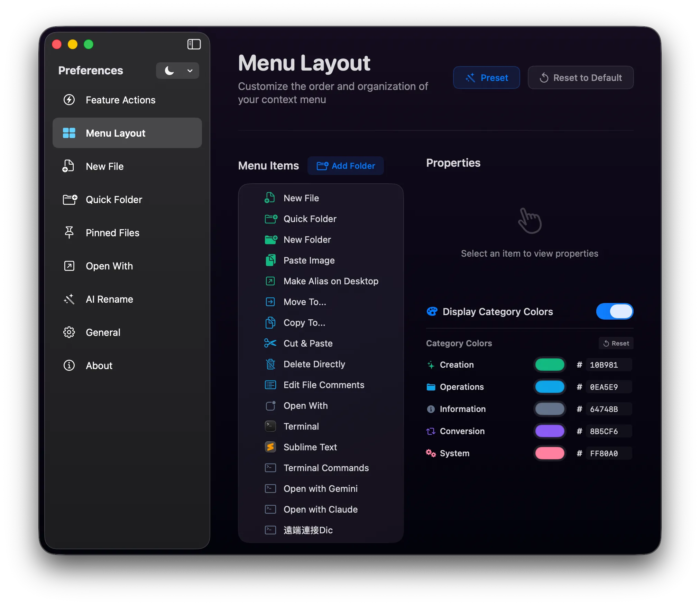Select "Edit File Comments" list row text
This screenshot has width=700, height=606.
[x=324, y=385]
